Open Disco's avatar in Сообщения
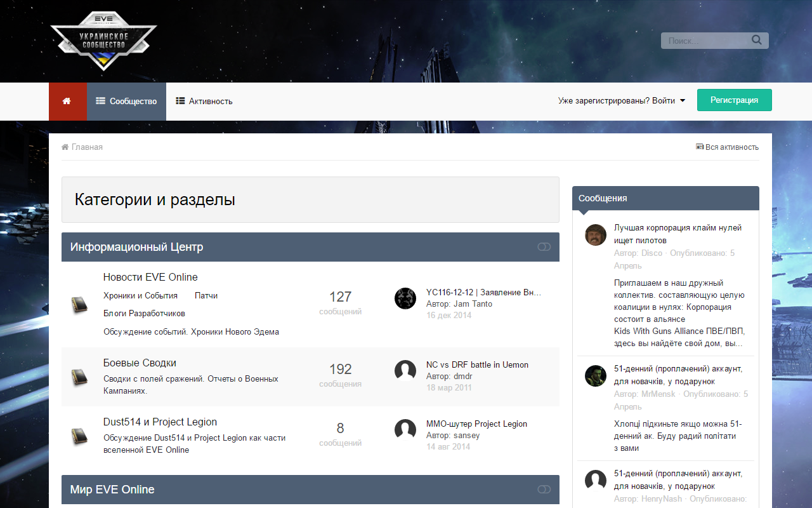The image size is (812, 508). pos(596,235)
